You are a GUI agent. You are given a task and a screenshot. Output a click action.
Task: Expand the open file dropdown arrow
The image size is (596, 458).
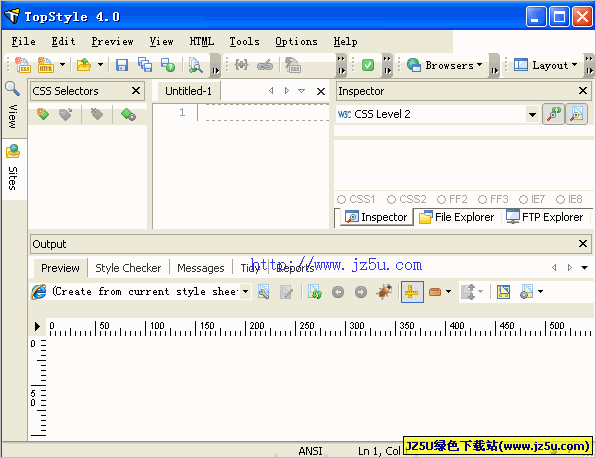pyautogui.click(x=100, y=65)
